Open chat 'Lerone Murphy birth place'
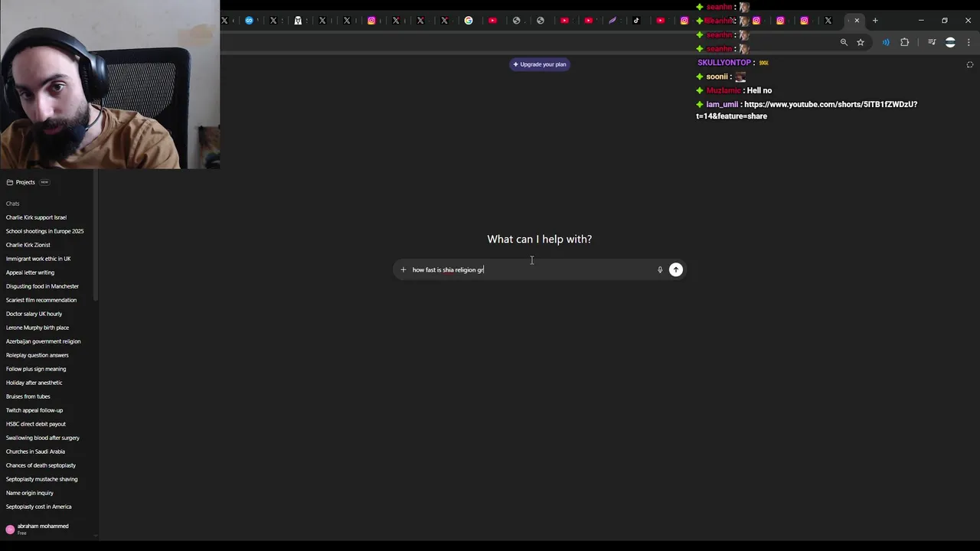Image resolution: width=980 pixels, height=551 pixels. click(37, 328)
